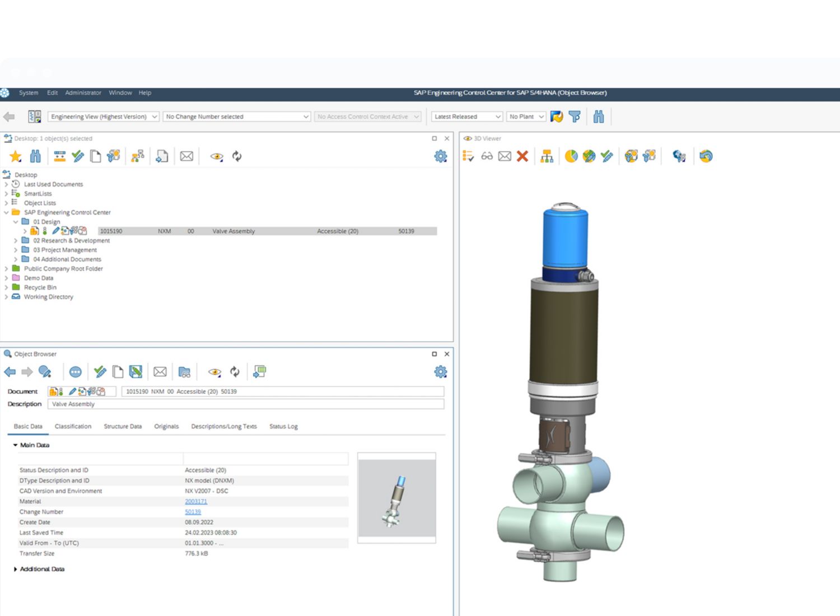Click the table export icon in Object Browser toolbar
The image size is (840, 616).
tap(259, 372)
